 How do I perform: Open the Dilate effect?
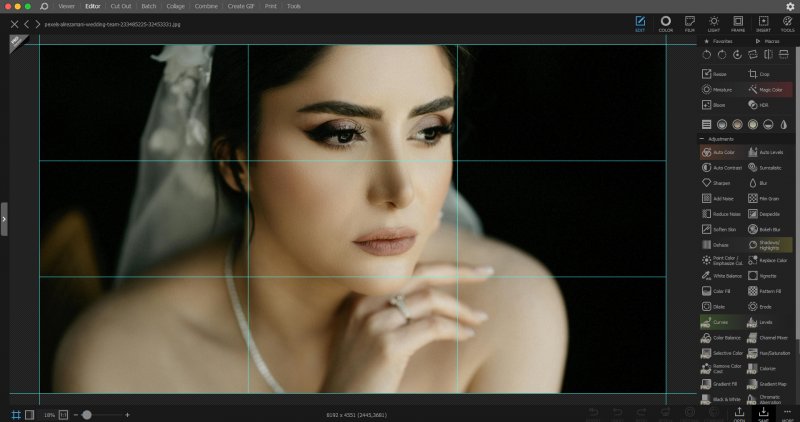[x=713, y=307]
